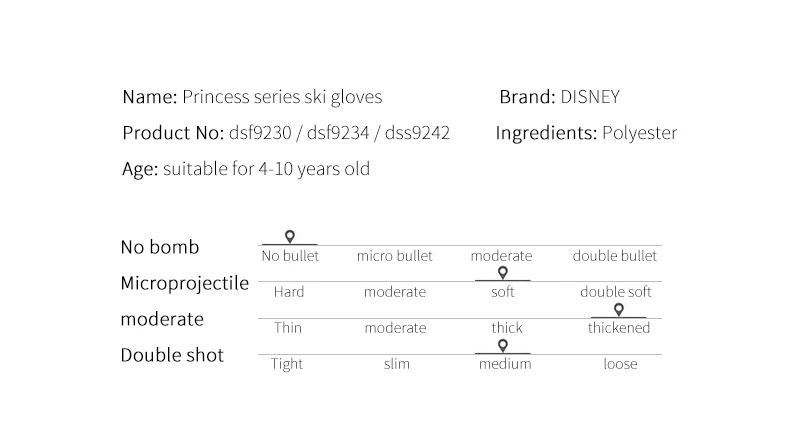Click the Hard softness label
Viewport: 790px width, 430px height.
pyautogui.click(x=289, y=292)
